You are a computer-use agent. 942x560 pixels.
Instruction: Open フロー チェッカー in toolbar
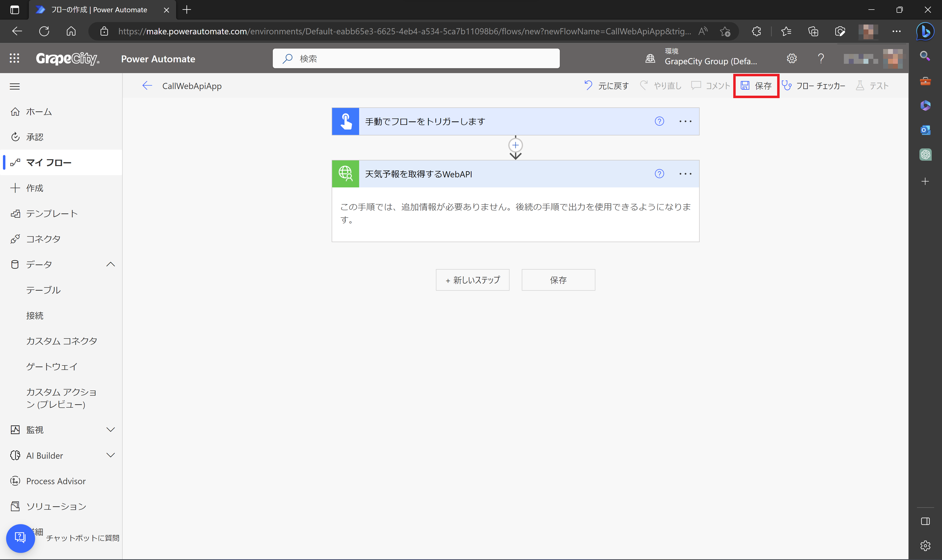coord(813,86)
